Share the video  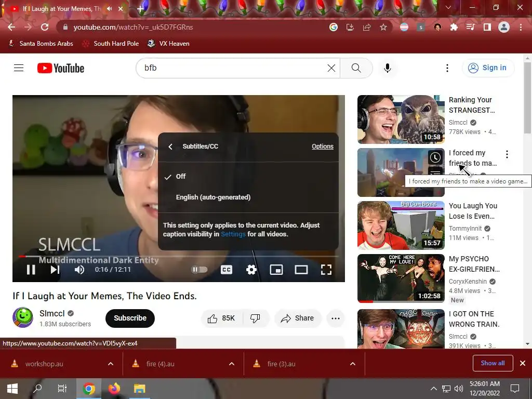[x=298, y=318]
